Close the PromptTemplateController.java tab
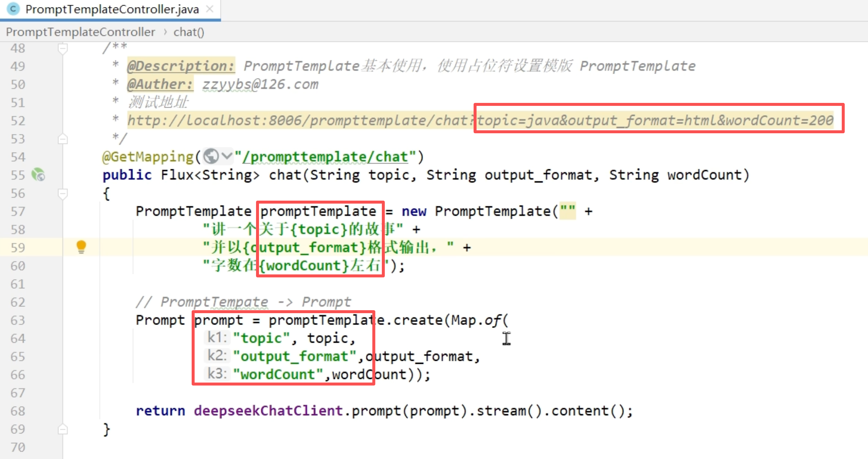The image size is (868, 459). (x=210, y=9)
